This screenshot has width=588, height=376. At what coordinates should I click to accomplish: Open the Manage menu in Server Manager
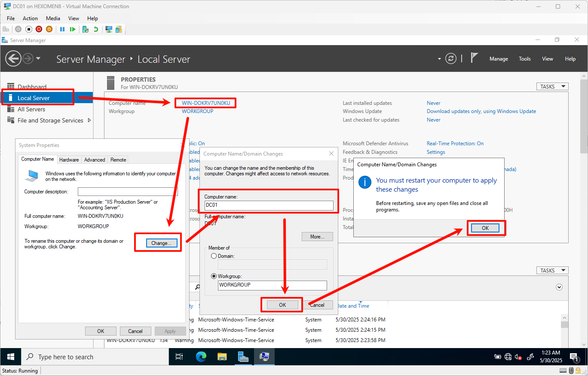(x=499, y=59)
